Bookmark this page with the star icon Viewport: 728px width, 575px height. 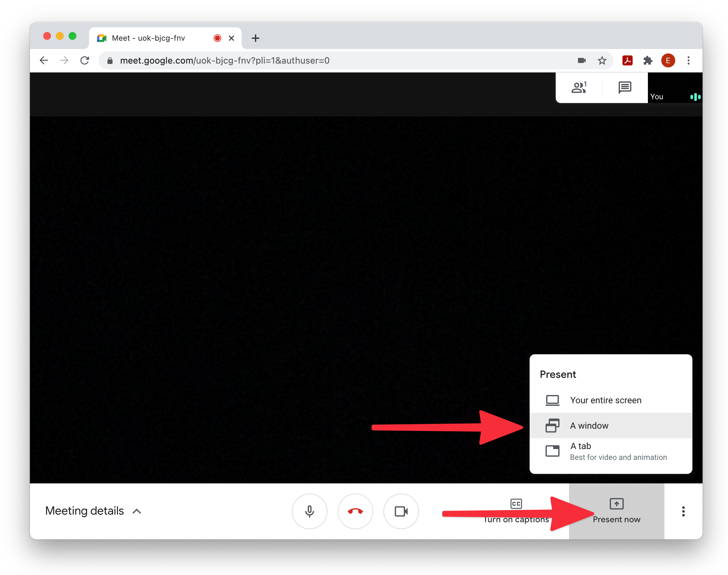click(x=602, y=61)
